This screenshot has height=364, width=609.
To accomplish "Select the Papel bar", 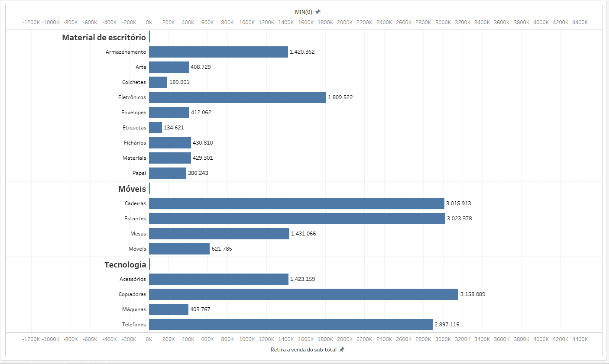I will 168,173.
